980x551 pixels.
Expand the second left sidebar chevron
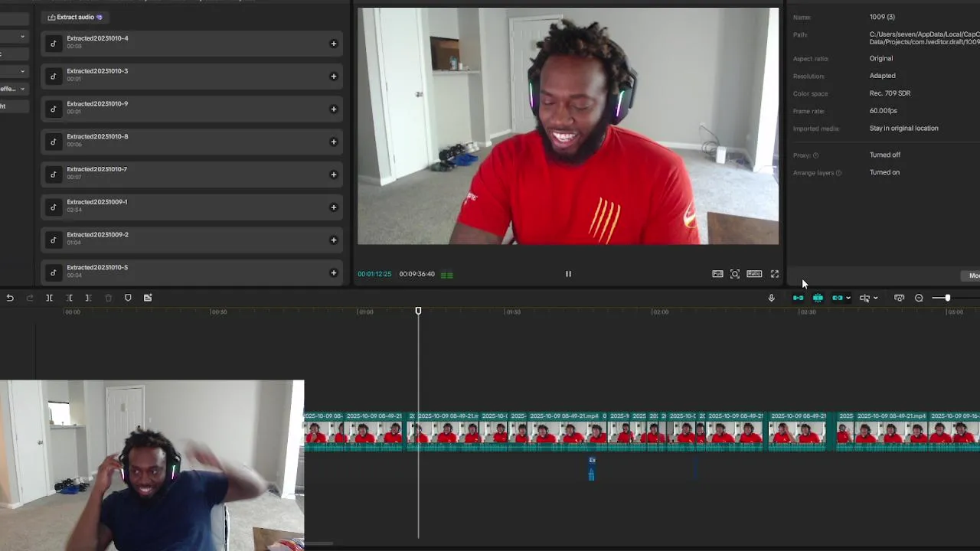(22, 71)
